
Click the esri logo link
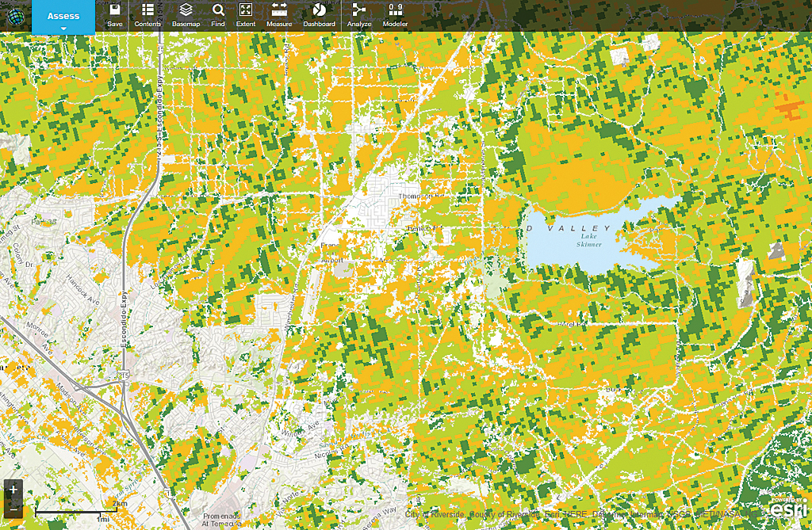click(x=788, y=509)
